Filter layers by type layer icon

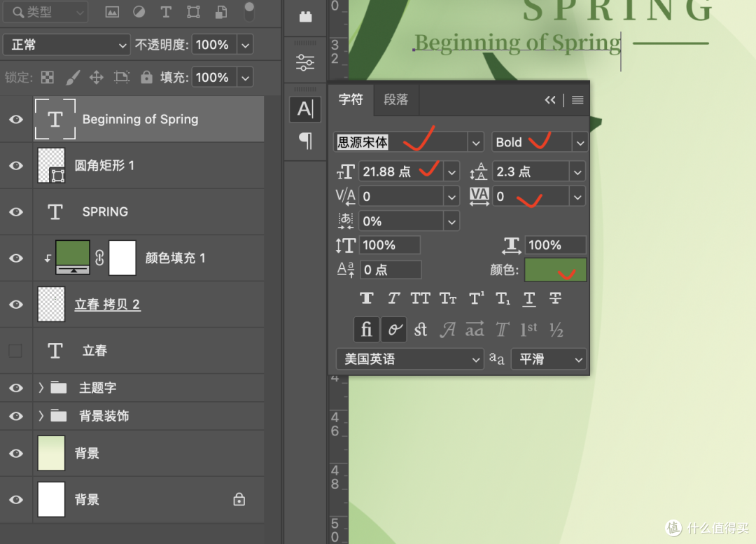click(x=166, y=12)
